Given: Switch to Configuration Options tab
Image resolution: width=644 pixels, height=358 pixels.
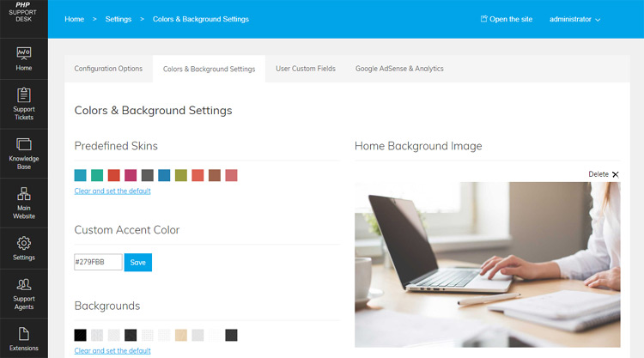Looking at the screenshot, I should click(x=108, y=69).
